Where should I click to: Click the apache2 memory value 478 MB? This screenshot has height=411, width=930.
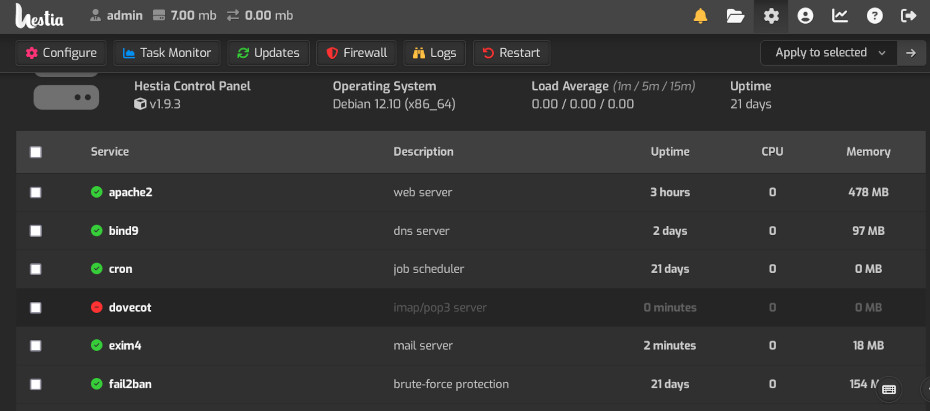coord(868,192)
